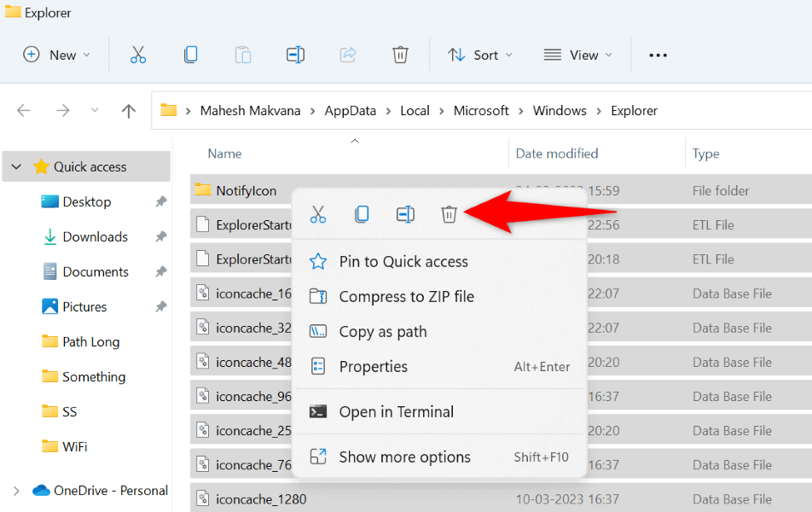The image size is (812, 512).
Task: Choose Compress to ZIP file
Action: click(x=406, y=297)
